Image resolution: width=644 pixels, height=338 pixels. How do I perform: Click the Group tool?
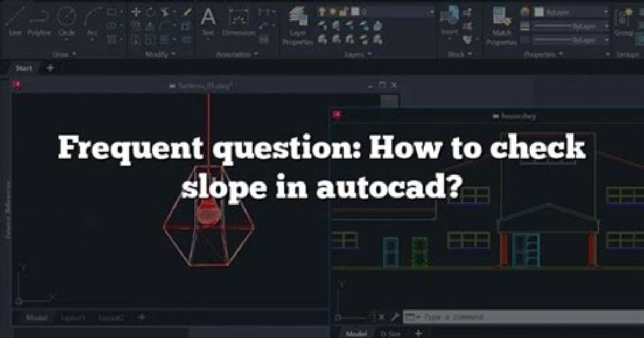point(624,23)
